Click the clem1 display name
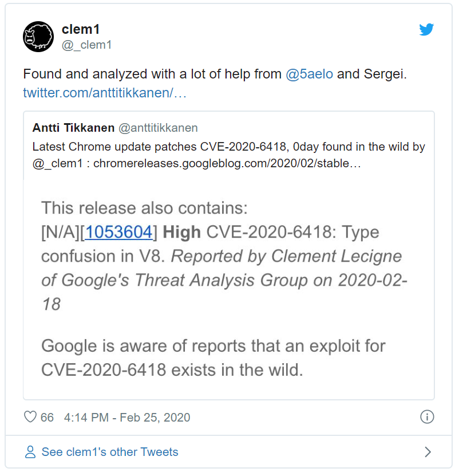 coord(81,29)
